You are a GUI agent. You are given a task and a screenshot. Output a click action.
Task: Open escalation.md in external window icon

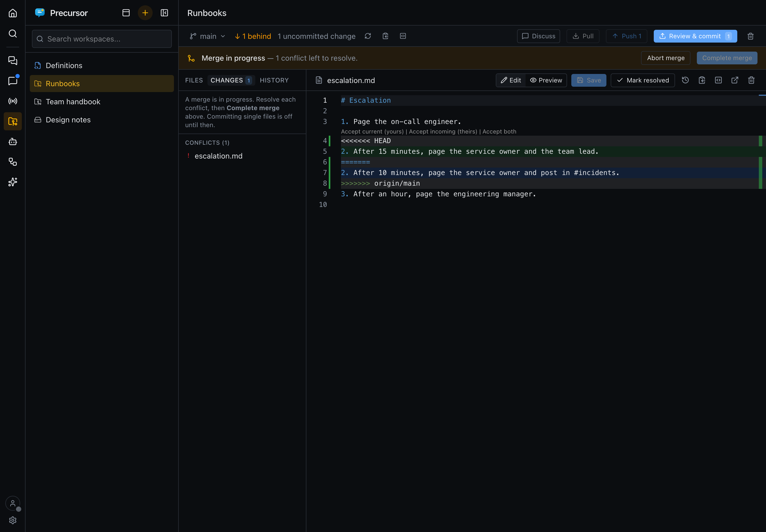[735, 80]
